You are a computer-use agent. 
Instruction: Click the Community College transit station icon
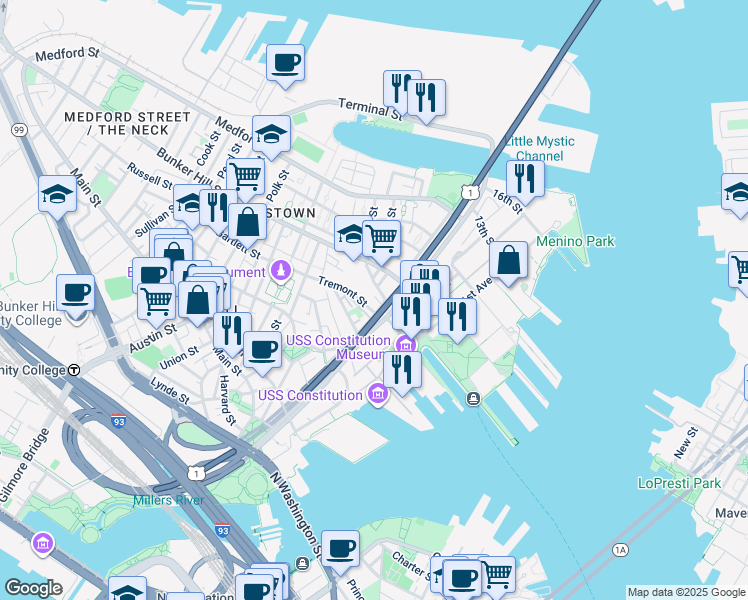[x=74, y=370]
